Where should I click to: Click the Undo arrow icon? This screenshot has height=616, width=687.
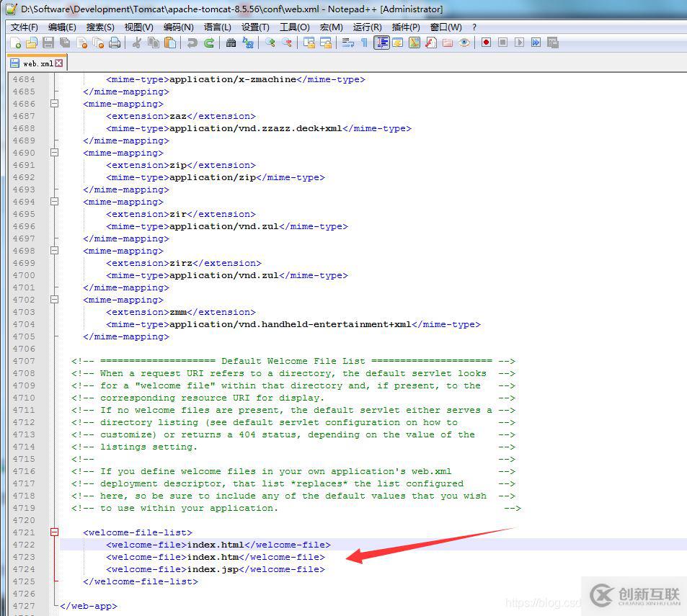coord(192,43)
